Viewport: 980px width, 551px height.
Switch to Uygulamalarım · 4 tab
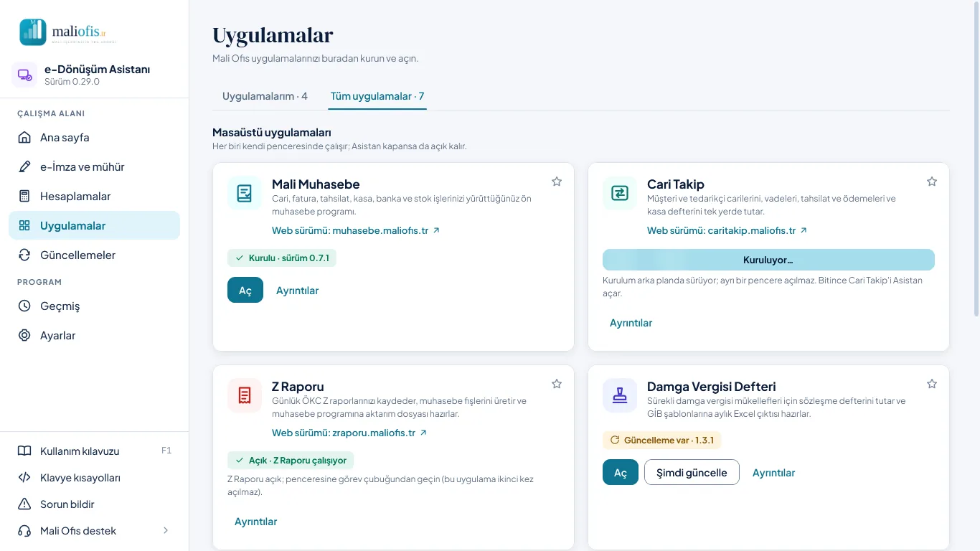pos(265,96)
